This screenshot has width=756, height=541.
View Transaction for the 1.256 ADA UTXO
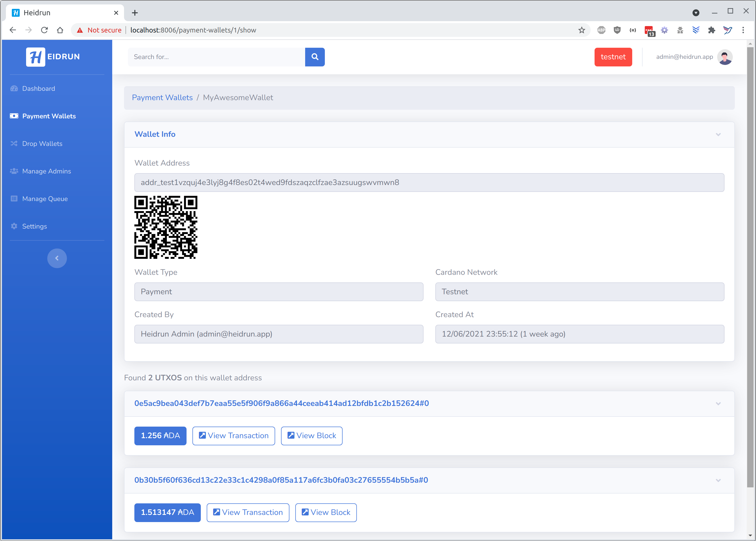pos(234,436)
